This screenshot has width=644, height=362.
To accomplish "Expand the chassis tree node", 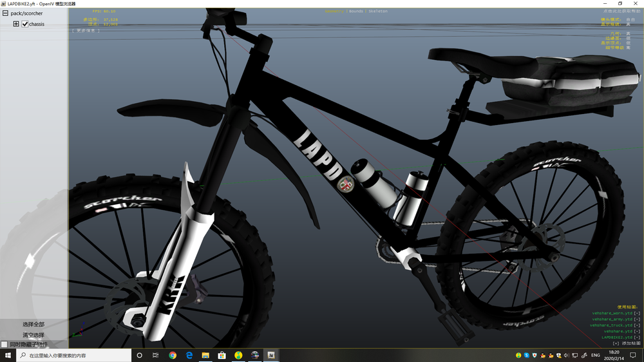I will 16,24.
